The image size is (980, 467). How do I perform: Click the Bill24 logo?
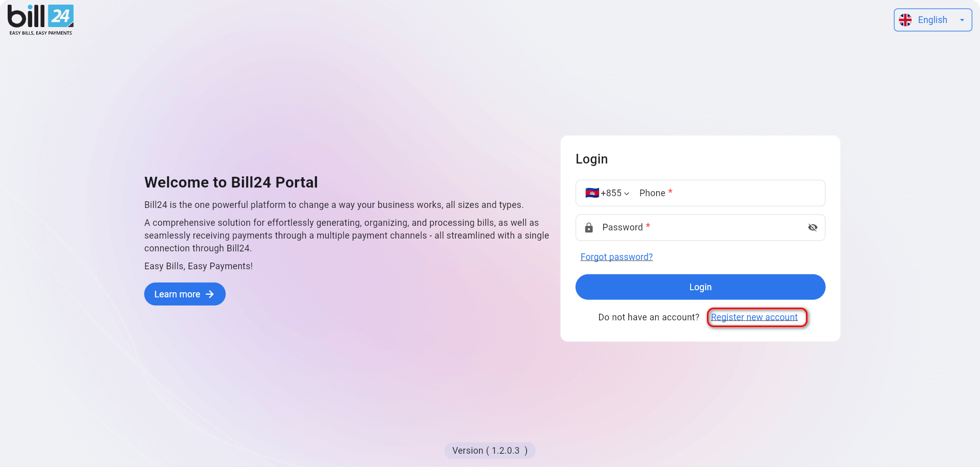(40, 20)
